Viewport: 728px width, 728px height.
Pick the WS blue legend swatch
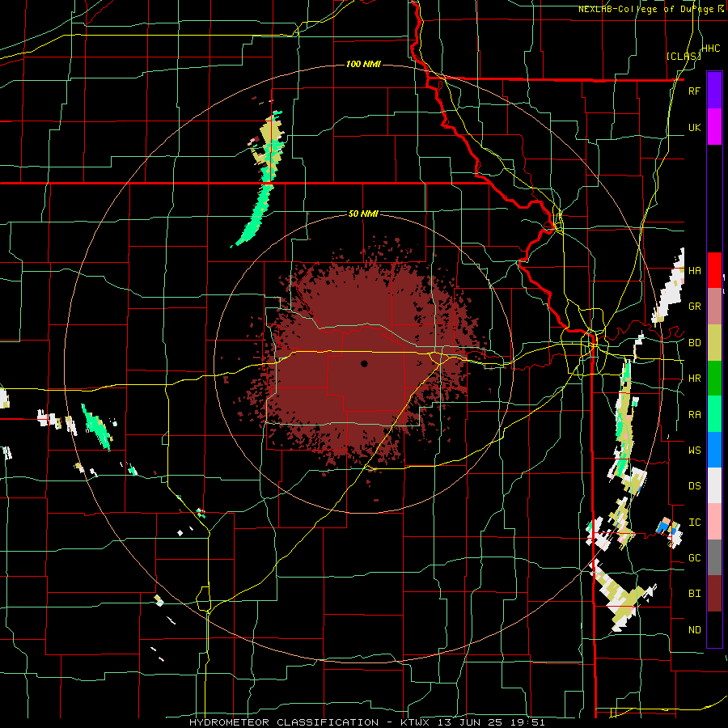click(714, 450)
